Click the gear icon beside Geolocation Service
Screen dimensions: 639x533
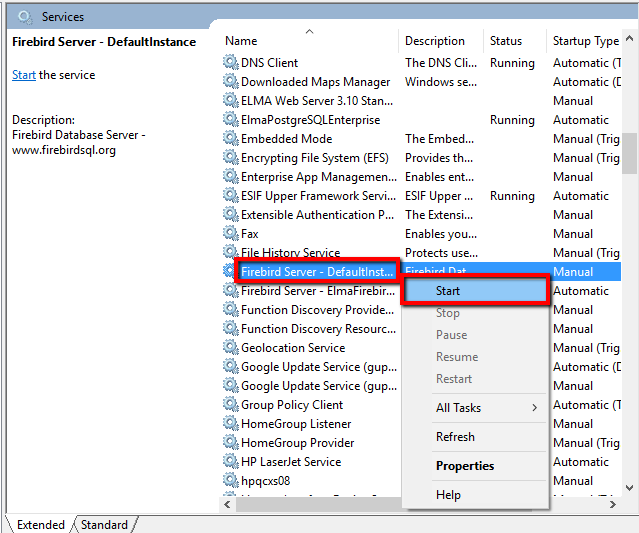[231, 348]
